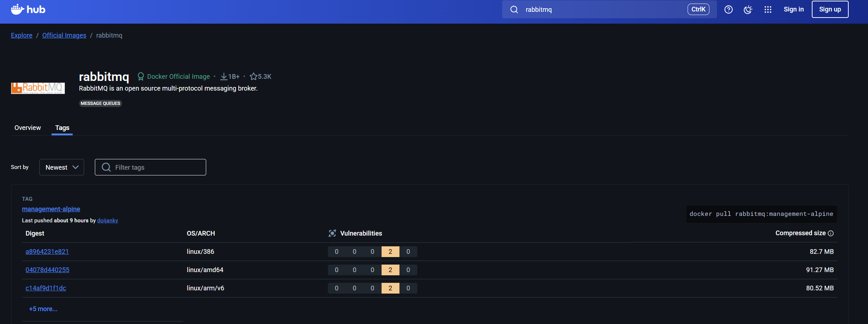
Task: Open digest c14af9d1f1dc
Action: pos(46,288)
